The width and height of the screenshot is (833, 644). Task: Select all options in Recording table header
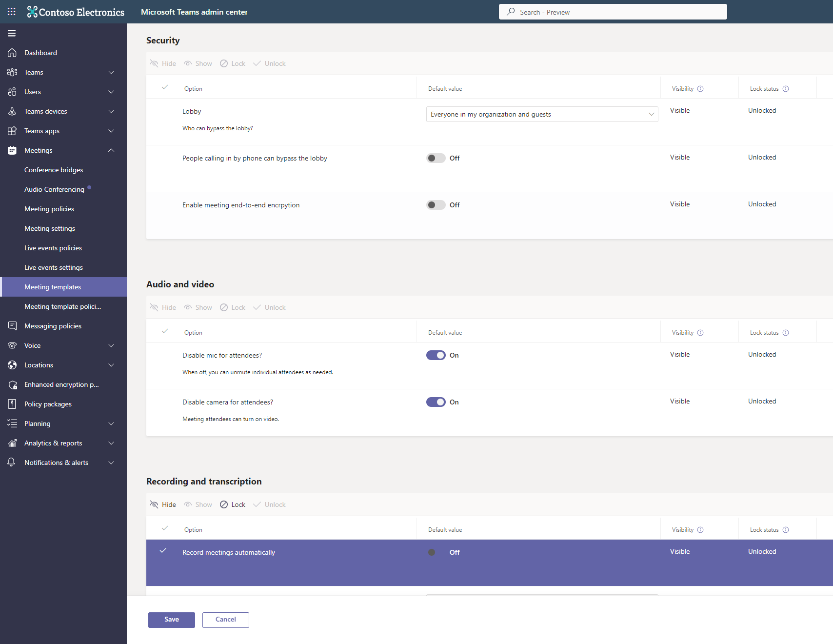click(x=165, y=528)
